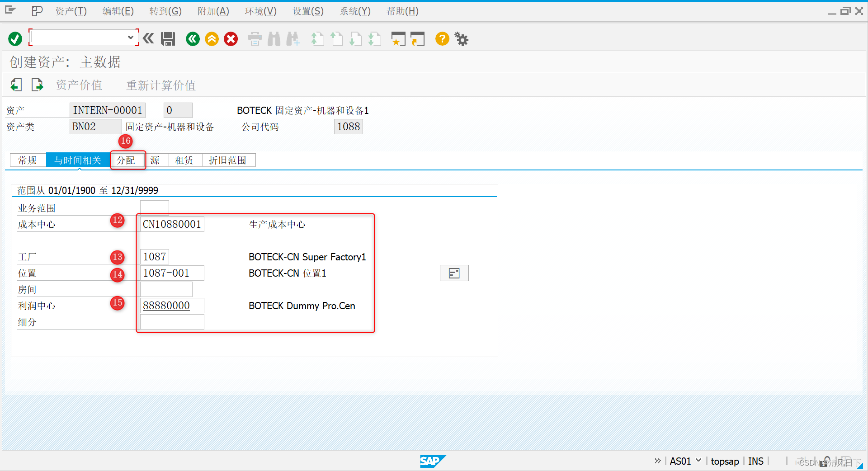
Task: Switch to the 源 tab
Action: click(x=155, y=160)
